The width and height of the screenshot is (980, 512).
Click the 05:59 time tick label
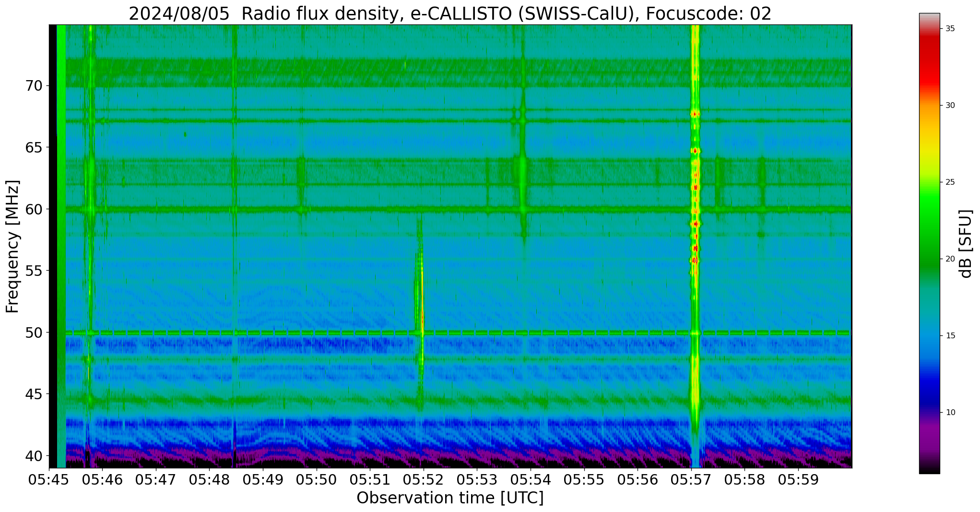[x=798, y=479]
